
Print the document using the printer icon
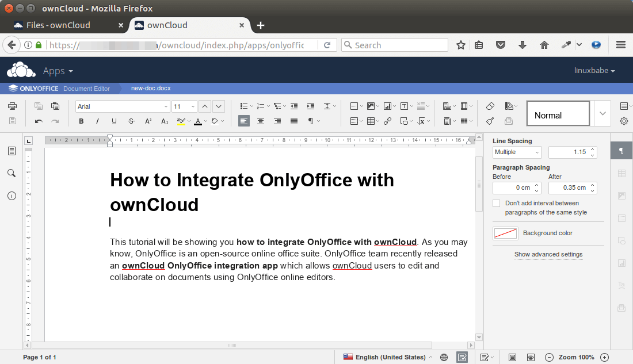click(12, 106)
